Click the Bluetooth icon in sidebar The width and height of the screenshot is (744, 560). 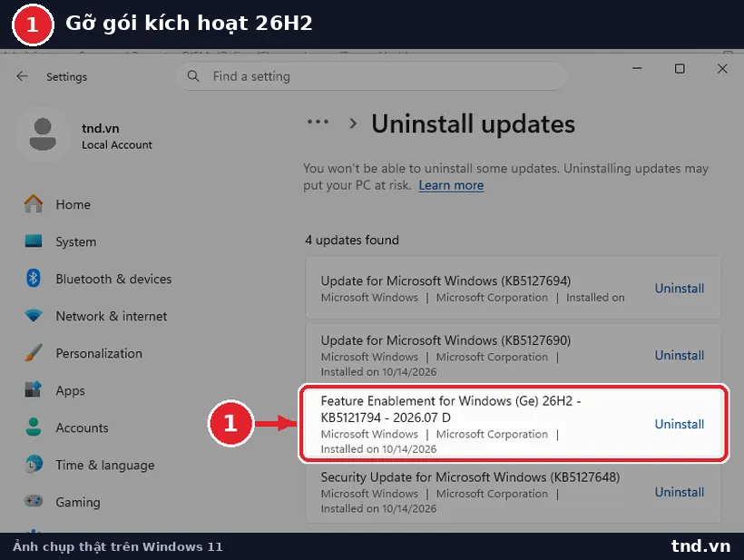coord(34,278)
